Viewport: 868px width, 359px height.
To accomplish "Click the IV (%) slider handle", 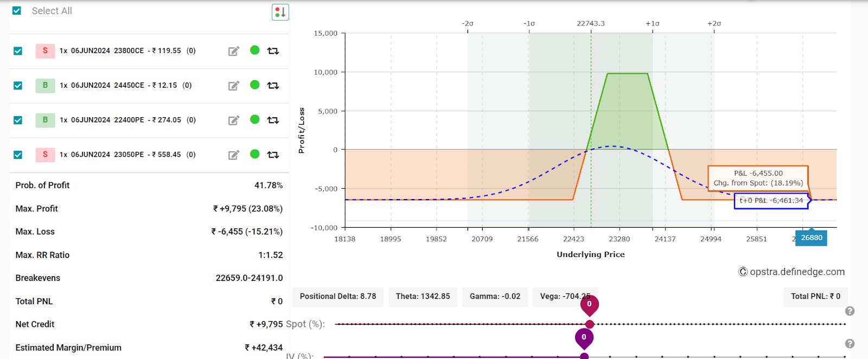I will click(x=584, y=356).
